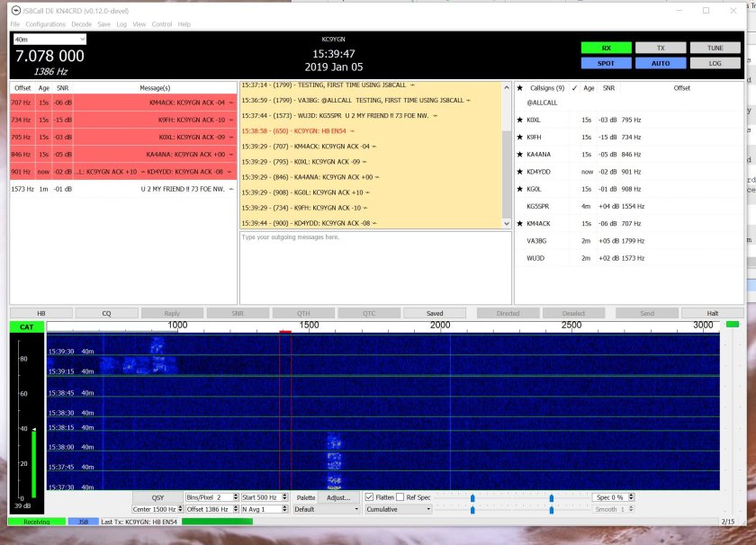Image resolution: width=756 pixels, height=545 pixels.
Task: Click the checkmark column header icon
Action: click(x=574, y=88)
